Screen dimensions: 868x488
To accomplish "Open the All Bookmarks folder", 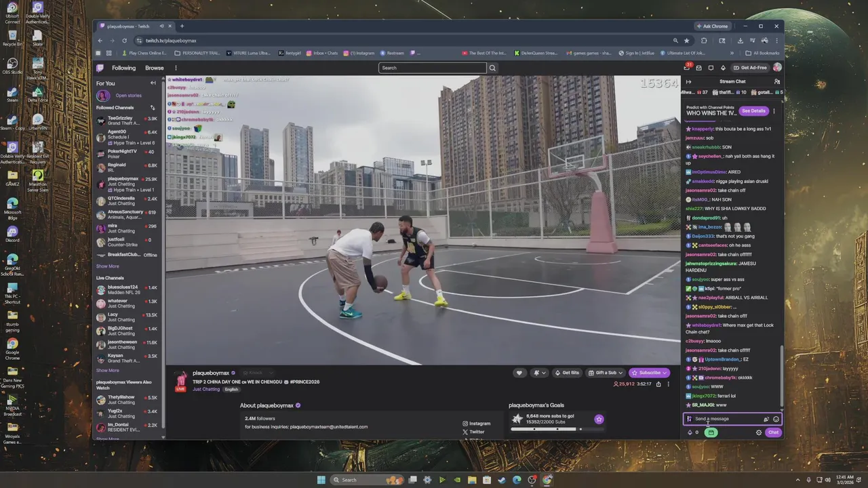I will point(762,53).
